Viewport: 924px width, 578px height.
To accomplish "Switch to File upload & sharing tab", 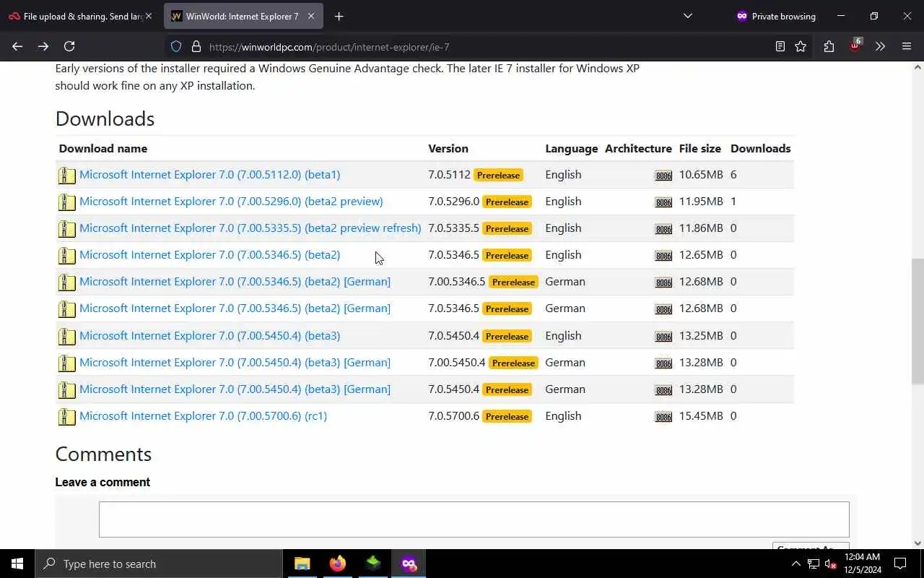I will pos(81,16).
